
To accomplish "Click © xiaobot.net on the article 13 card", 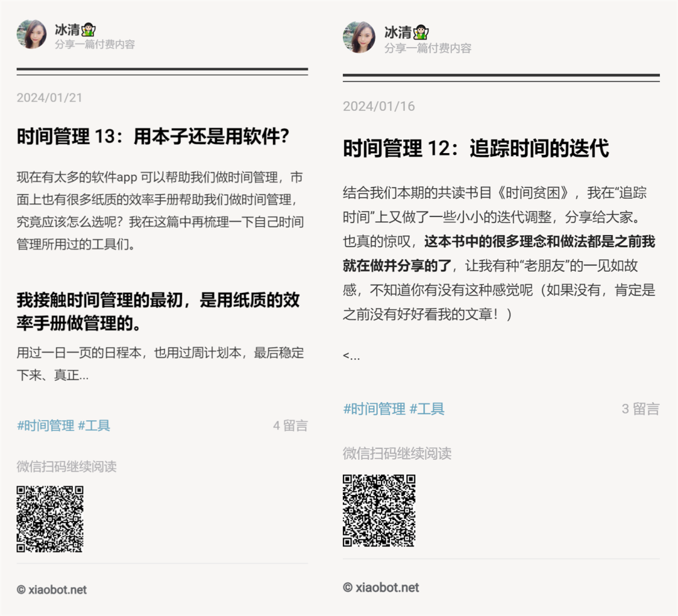I will tap(51, 590).
